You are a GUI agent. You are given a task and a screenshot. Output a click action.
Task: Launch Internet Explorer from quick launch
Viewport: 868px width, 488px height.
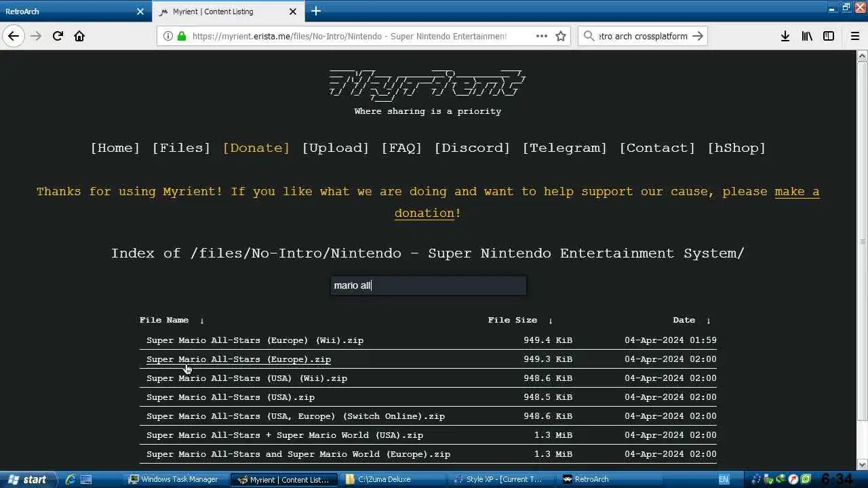(70, 479)
